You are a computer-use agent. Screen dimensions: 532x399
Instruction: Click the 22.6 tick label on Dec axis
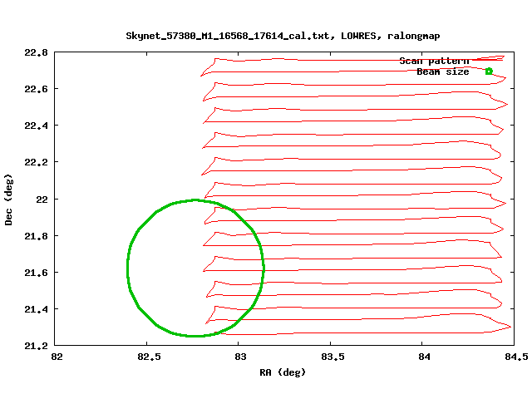point(34,90)
